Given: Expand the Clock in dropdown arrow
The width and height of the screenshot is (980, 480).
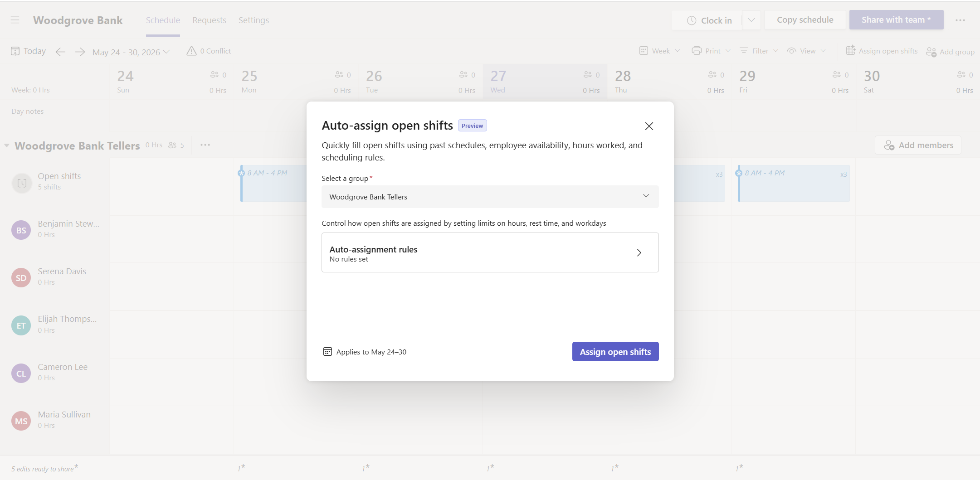Looking at the screenshot, I should pos(751,20).
